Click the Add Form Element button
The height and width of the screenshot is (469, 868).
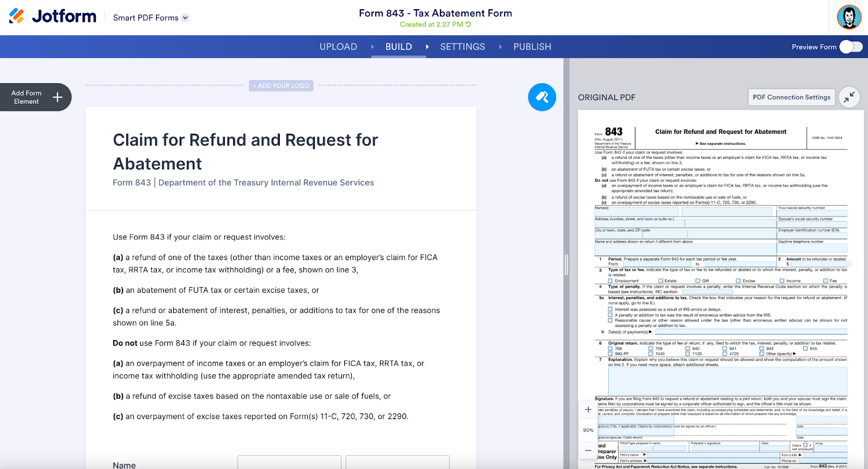click(x=36, y=97)
